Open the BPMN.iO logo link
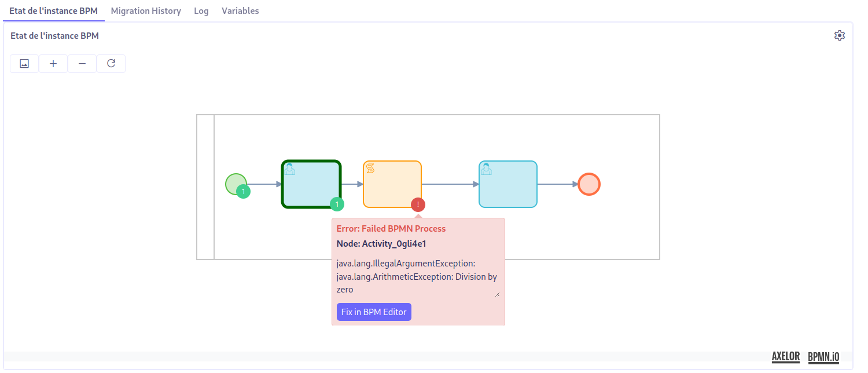Viewport: 868px width, 373px height. [823, 357]
